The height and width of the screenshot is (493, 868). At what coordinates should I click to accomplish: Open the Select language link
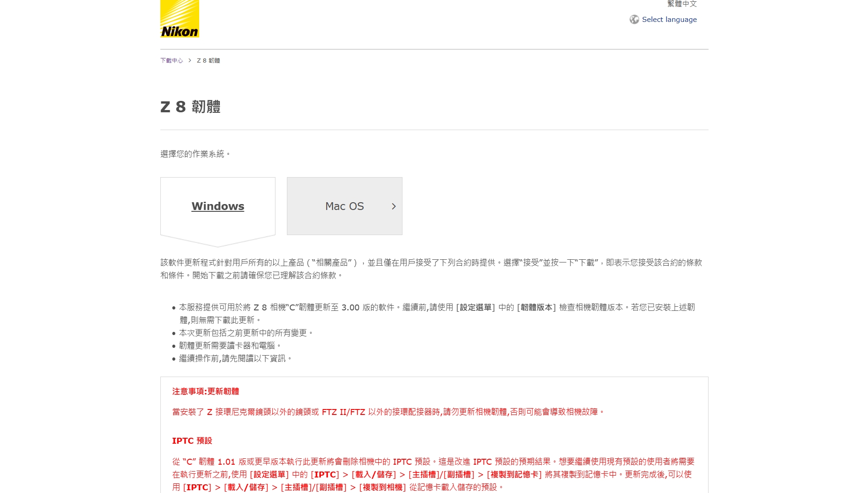point(669,20)
